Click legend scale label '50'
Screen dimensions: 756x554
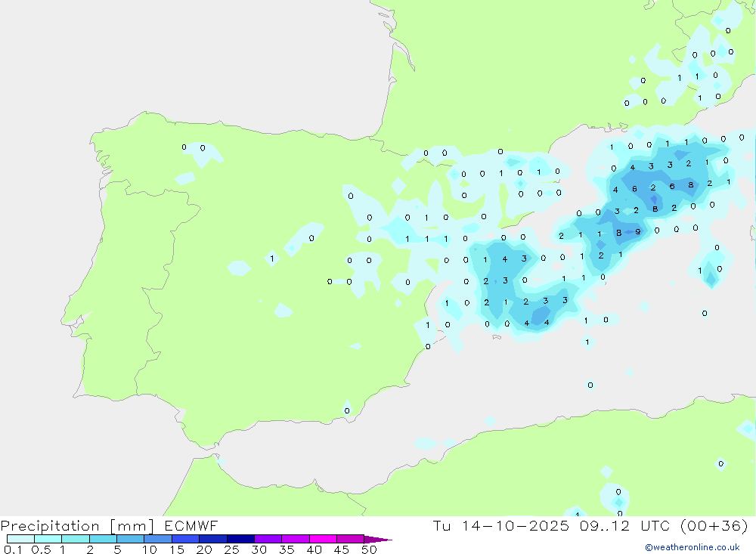(x=370, y=549)
